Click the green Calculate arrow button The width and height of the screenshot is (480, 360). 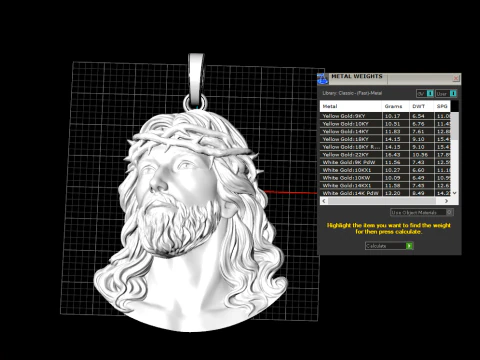tap(409, 246)
